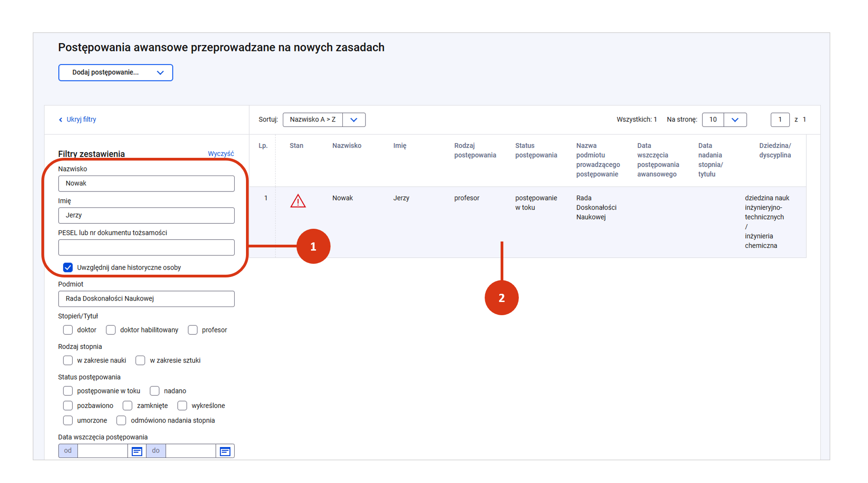
Task: Open the 'Na stronę' page size dropdown
Action: click(724, 120)
